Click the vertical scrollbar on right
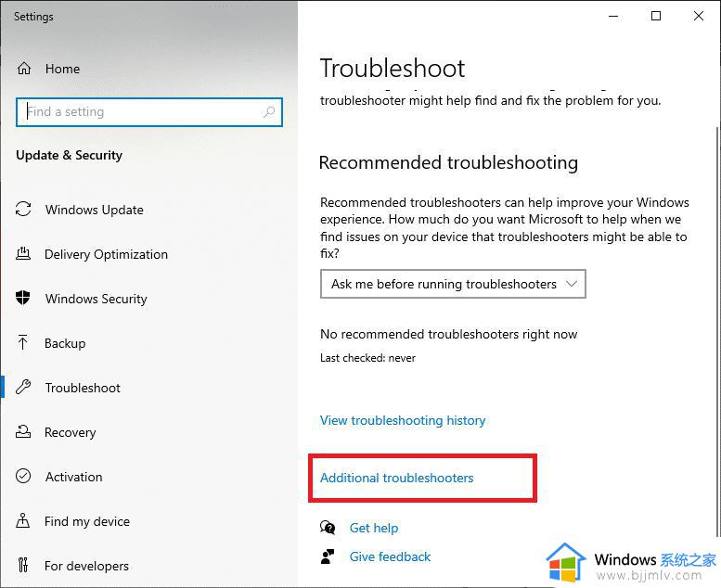Screen dimensions: 721x588 click(718, 331)
